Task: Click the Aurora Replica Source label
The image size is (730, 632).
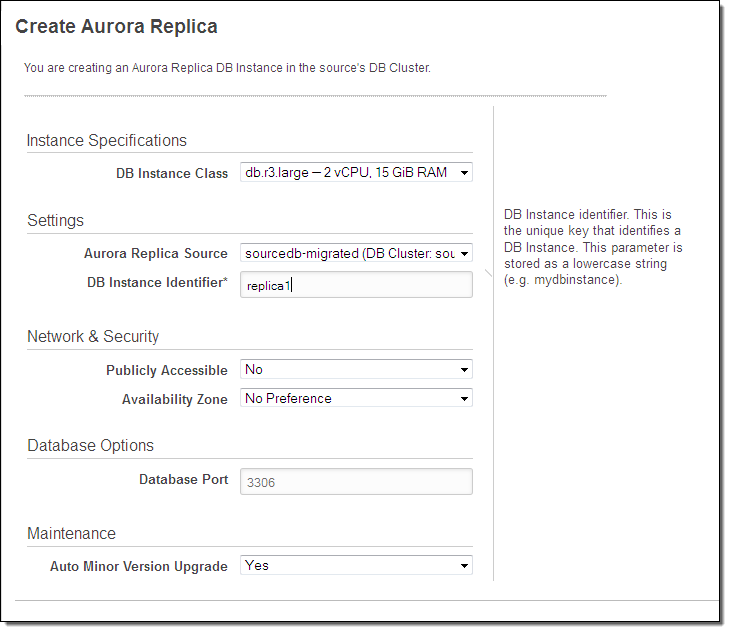Action: pos(155,254)
